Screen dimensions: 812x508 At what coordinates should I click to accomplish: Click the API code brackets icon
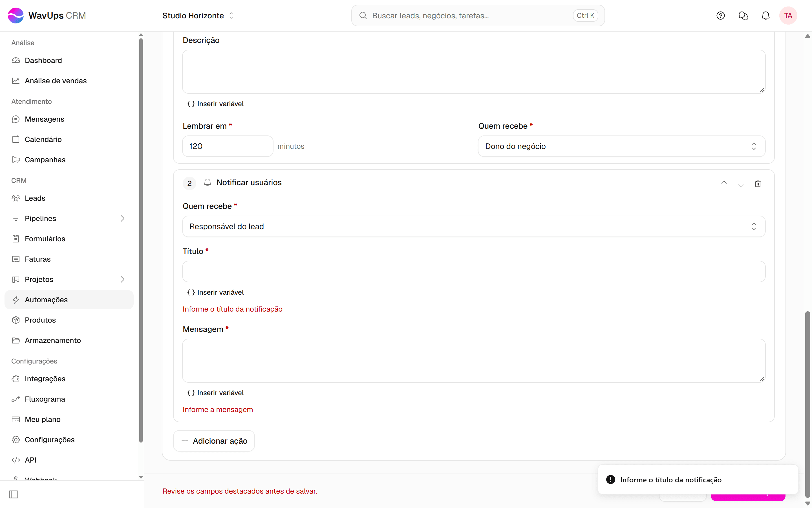click(16, 460)
